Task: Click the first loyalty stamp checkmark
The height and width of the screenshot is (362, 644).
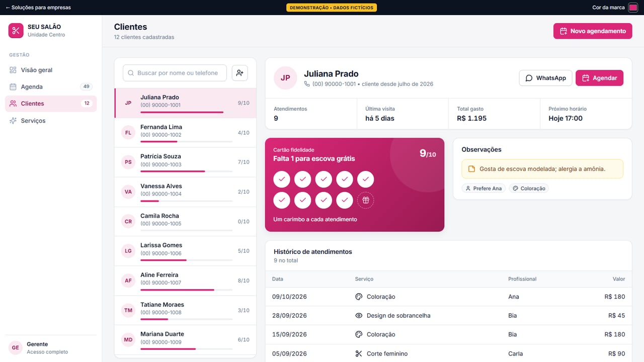Action: [x=282, y=179]
